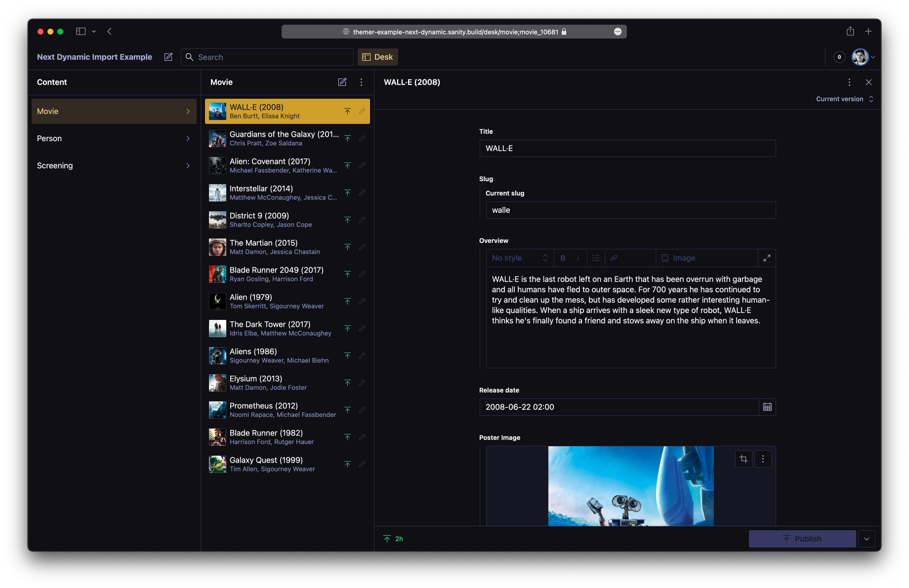The width and height of the screenshot is (909, 588).
Task: Expand the Person content type
Action: 114,138
